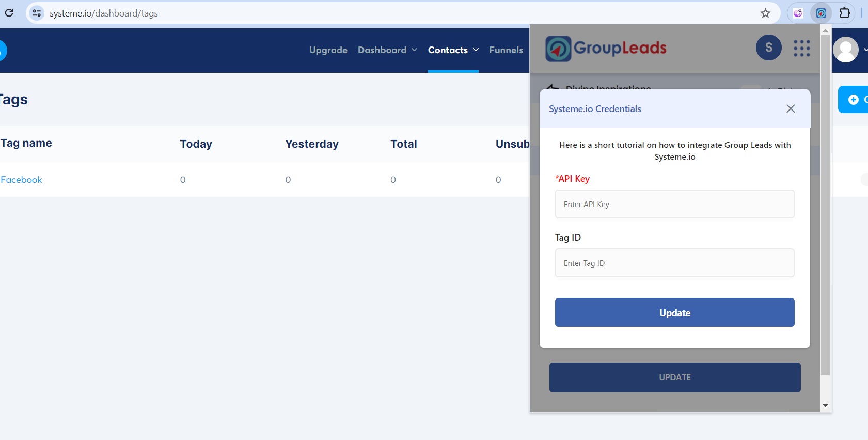Click the 'Total' column header
The height and width of the screenshot is (440, 868).
(404, 144)
